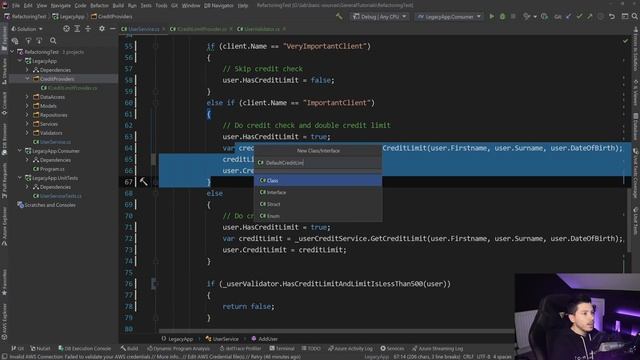Select Class in New Class/Interface popup
Screen dimensions: 640x360
(x=318, y=180)
